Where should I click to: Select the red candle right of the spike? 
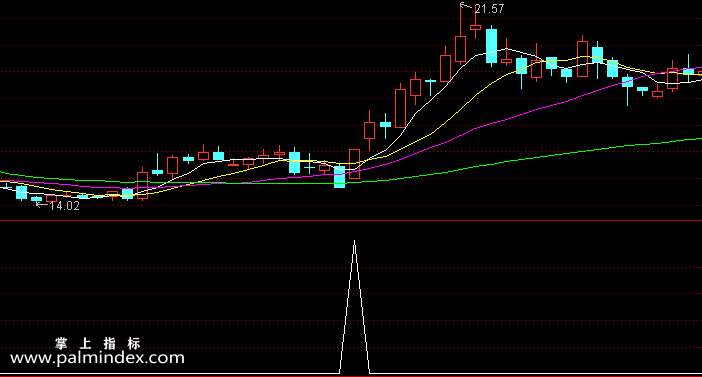369,130
